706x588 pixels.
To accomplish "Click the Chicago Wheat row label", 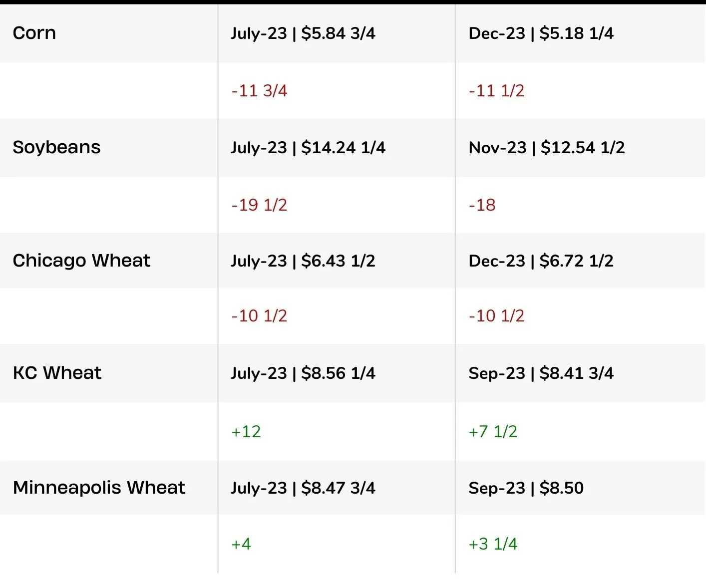I will tap(81, 261).
